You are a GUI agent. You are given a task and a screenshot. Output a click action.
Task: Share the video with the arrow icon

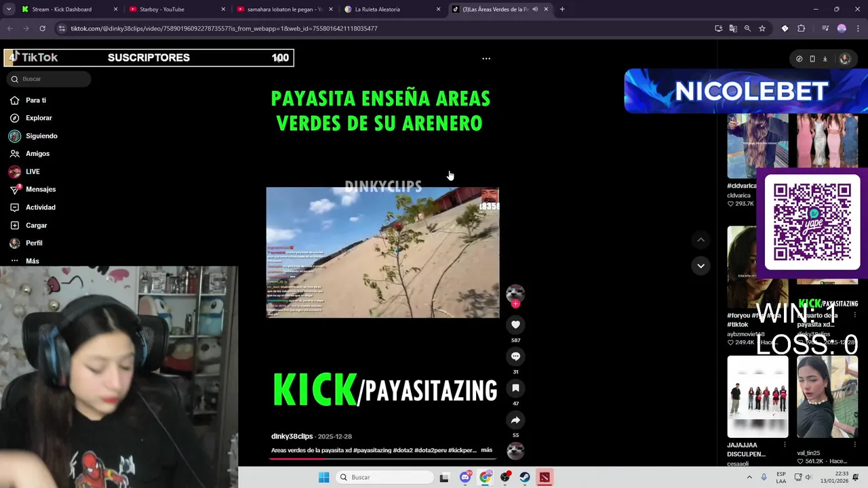click(x=515, y=420)
